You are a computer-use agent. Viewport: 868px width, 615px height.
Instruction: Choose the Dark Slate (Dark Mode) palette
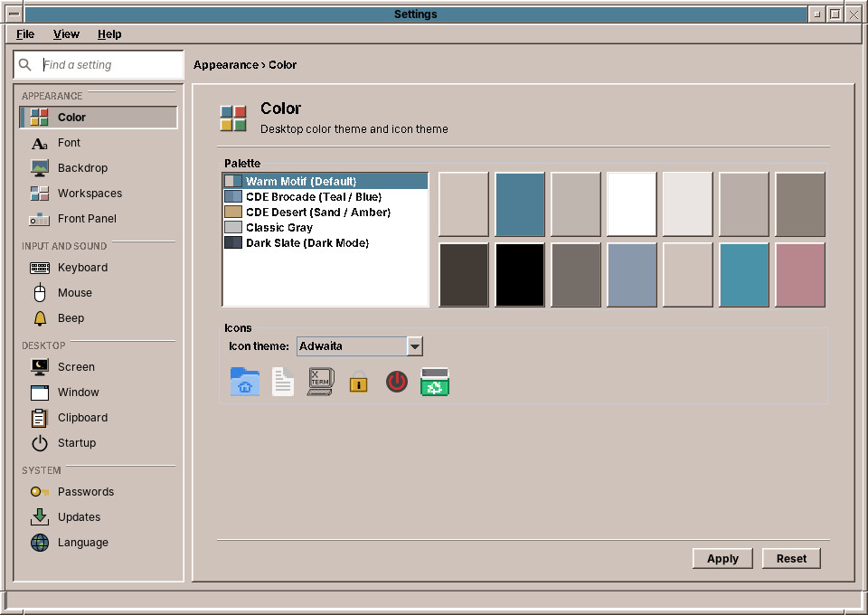coord(325,243)
